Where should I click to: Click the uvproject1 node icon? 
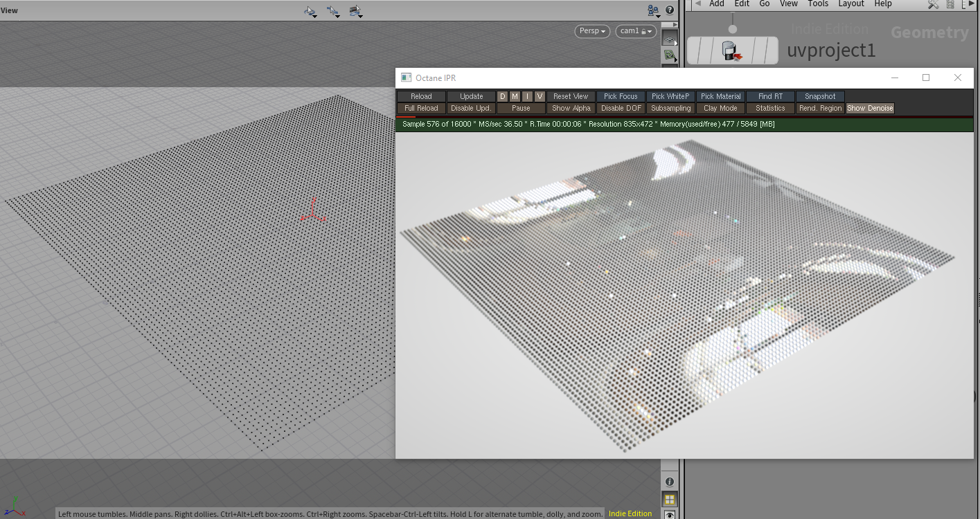pos(731,51)
